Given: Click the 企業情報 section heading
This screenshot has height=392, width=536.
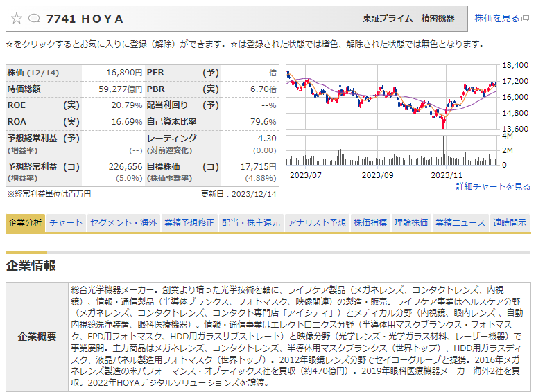Looking at the screenshot, I should pos(31,266).
